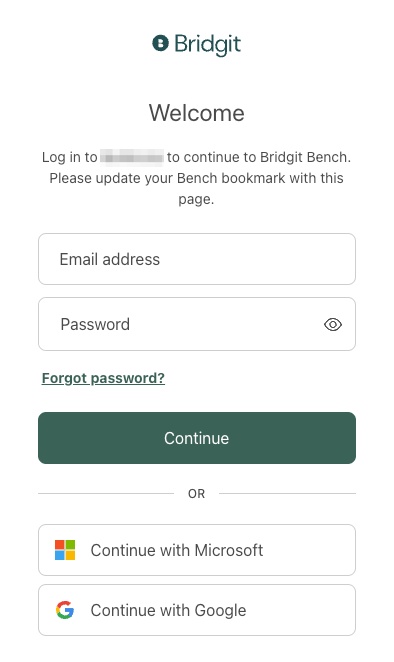Click the Welcome heading
Screen dimensions: 394x662
point(197,113)
